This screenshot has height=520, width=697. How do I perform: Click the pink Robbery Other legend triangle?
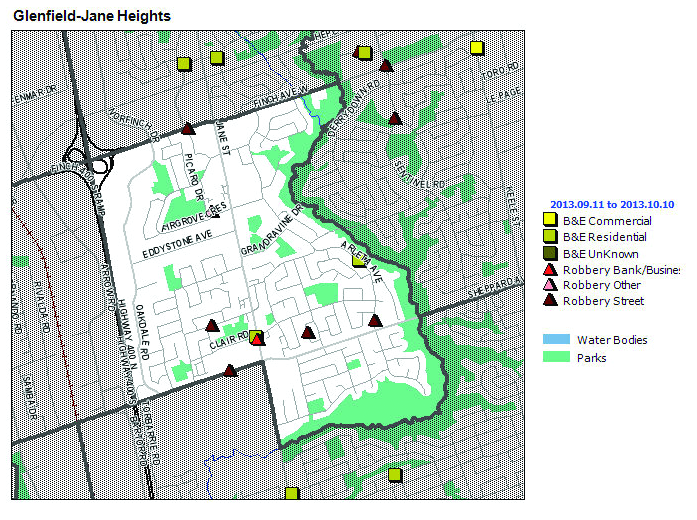click(x=550, y=285)
